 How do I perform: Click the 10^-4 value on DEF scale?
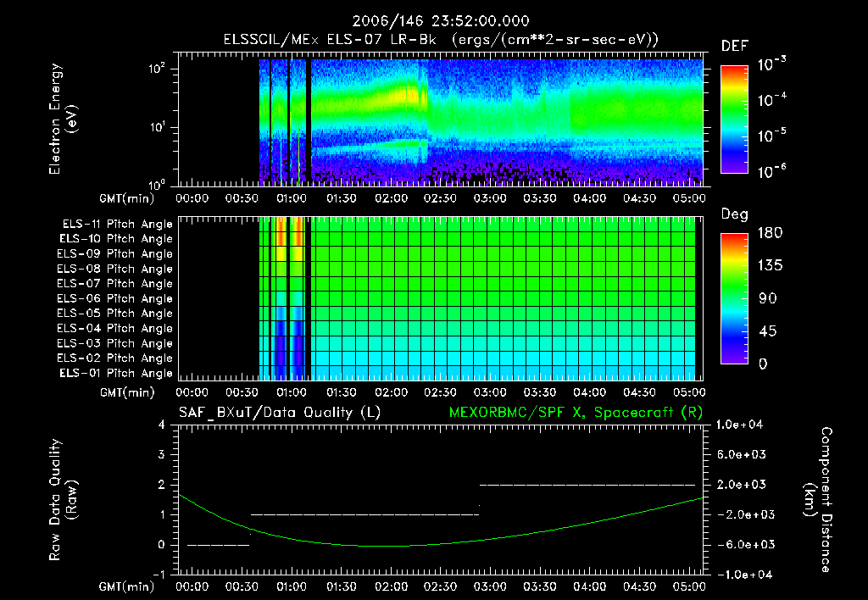coord(771,100)
